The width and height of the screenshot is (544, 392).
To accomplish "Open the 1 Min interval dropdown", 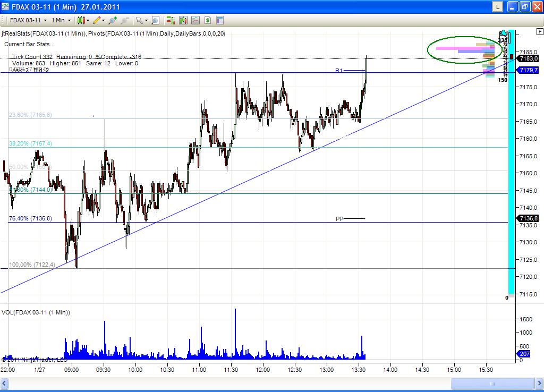I will click(58, 20).
